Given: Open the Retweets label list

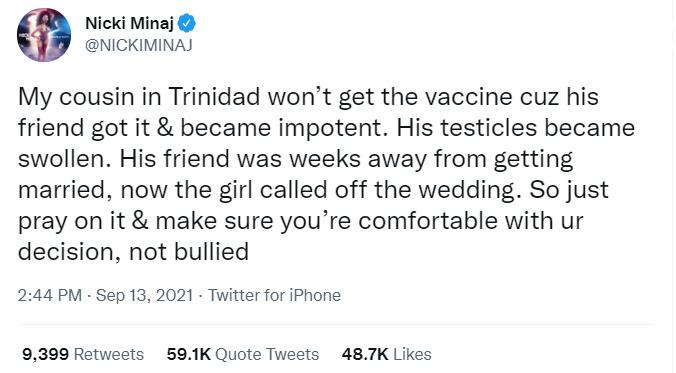Looking at the screenshot, I should [109, 354].
